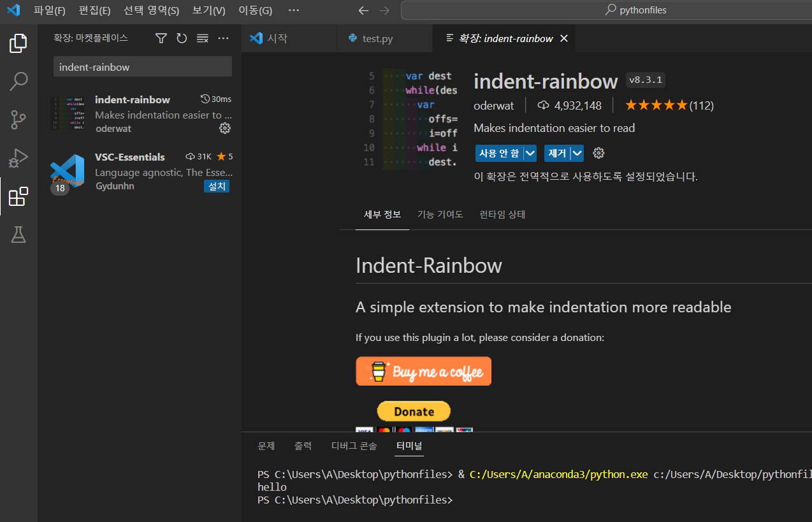Open extensions panel more actions ellipsis
The width and height of the screenshot is (812, 522).
coord(223,38)
